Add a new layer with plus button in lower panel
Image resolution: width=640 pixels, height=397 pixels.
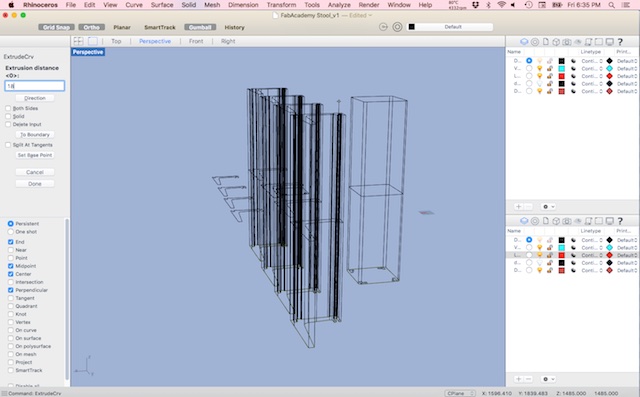(x=518, y=379)
